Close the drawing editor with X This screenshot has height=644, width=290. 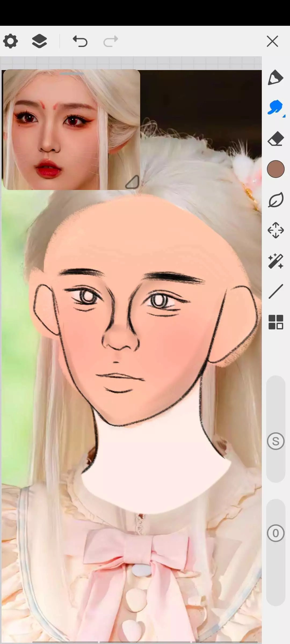click(x=272, y=41)
